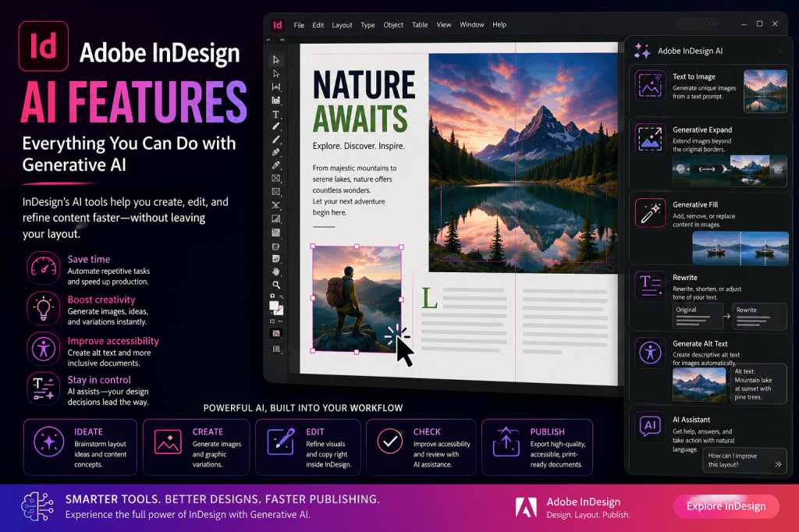799x532 pixels.
Task: Click the CREATE image icon
Action: tap(168, 442)
